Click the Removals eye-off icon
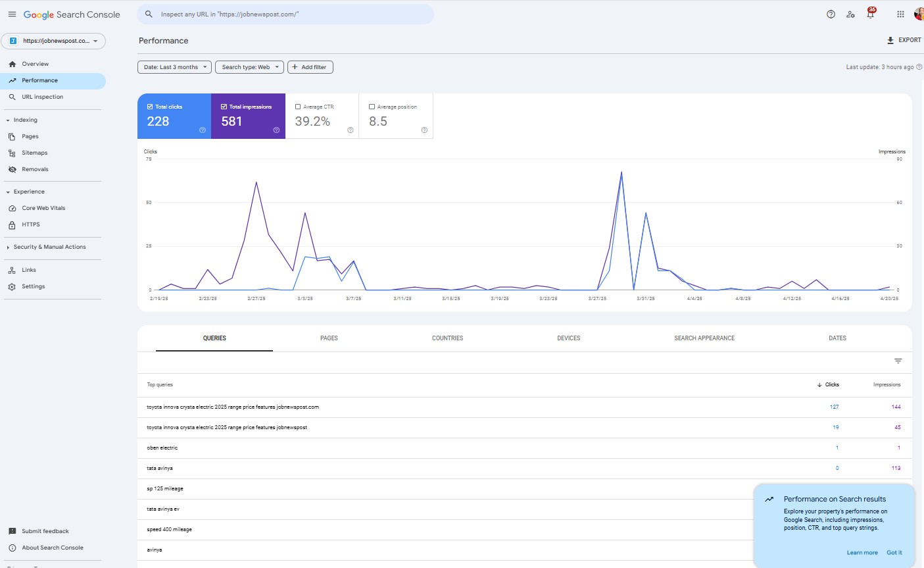This screenshot has height=568, width=924. 12,169
